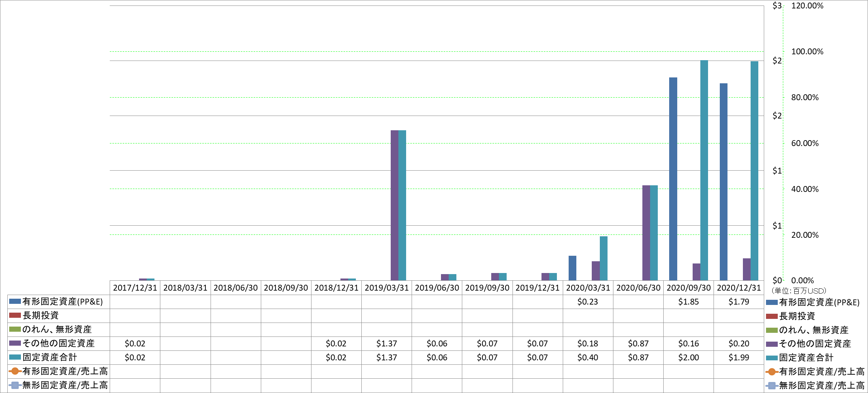
Task: Click 長期投資 row header in data table
Action: (x=59, y=316)
